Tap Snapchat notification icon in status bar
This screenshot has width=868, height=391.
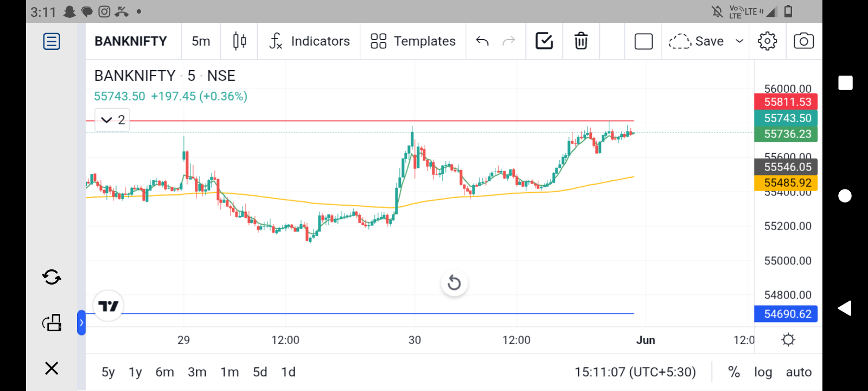click(x=69, y=11)
